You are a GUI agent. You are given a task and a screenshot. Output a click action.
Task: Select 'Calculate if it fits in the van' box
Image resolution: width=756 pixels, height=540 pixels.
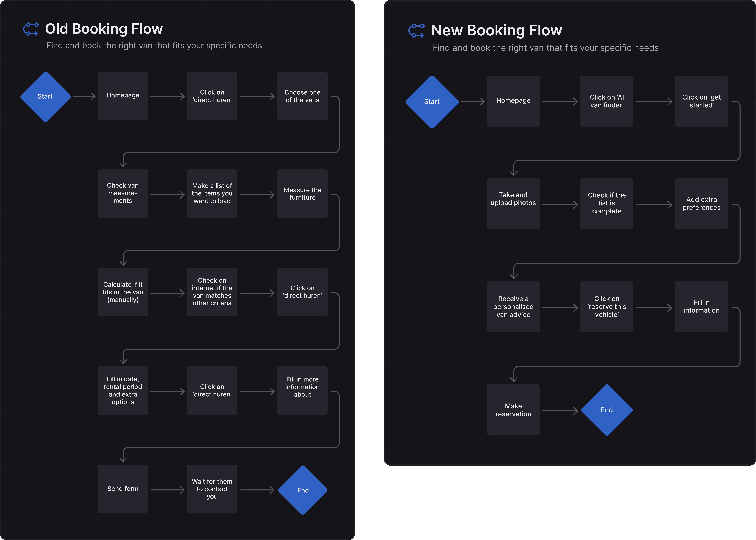(x=123, y=292)
